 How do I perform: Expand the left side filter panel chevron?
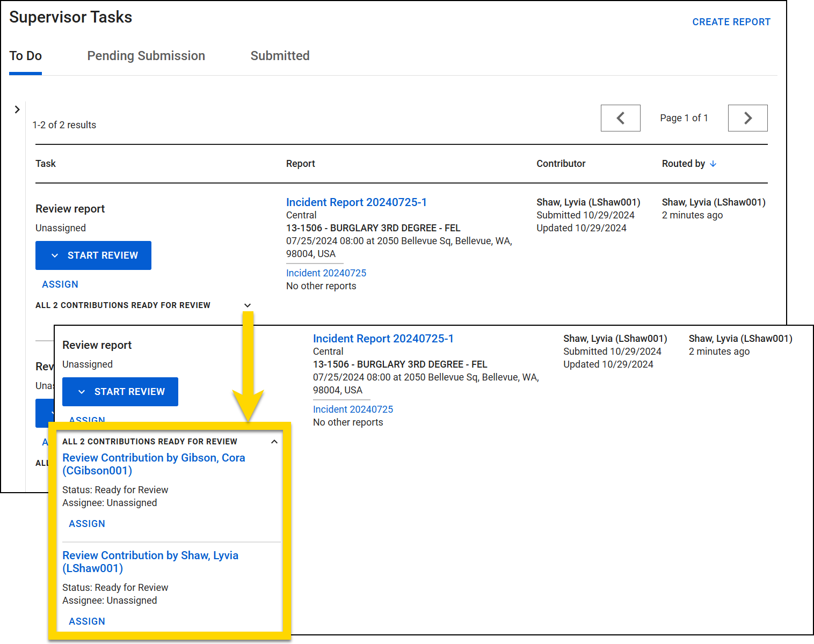coord(17,109)
